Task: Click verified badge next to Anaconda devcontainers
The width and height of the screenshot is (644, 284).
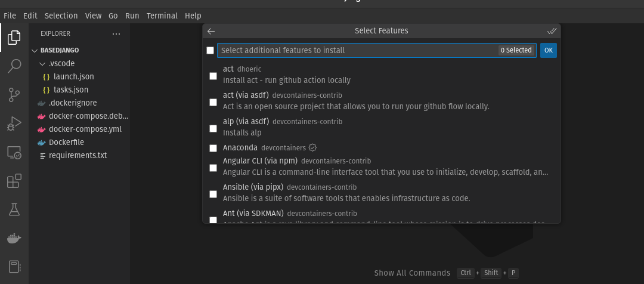Action: pyautogui.click(x=312, y=147)
